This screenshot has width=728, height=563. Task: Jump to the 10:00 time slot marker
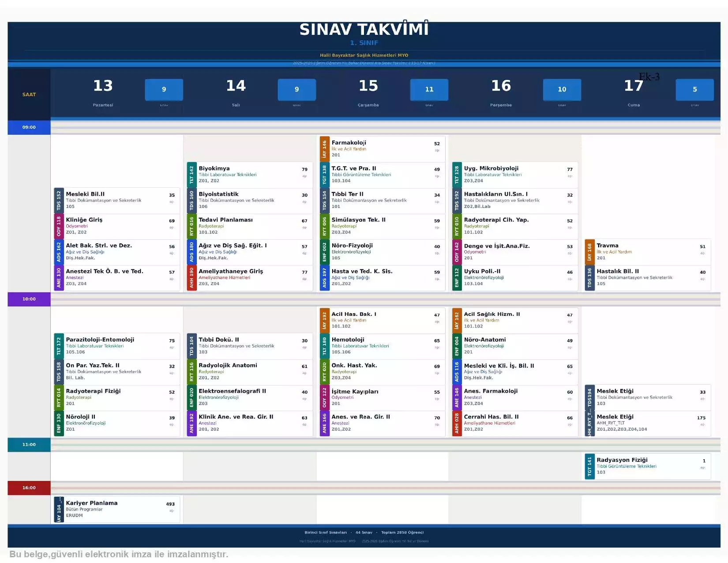tap(29, 299)
